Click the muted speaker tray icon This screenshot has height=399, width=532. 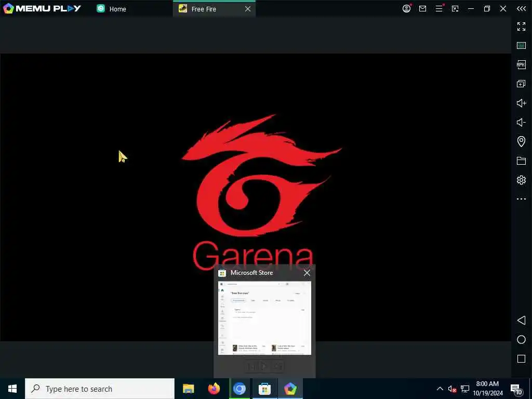click(452, 389)
